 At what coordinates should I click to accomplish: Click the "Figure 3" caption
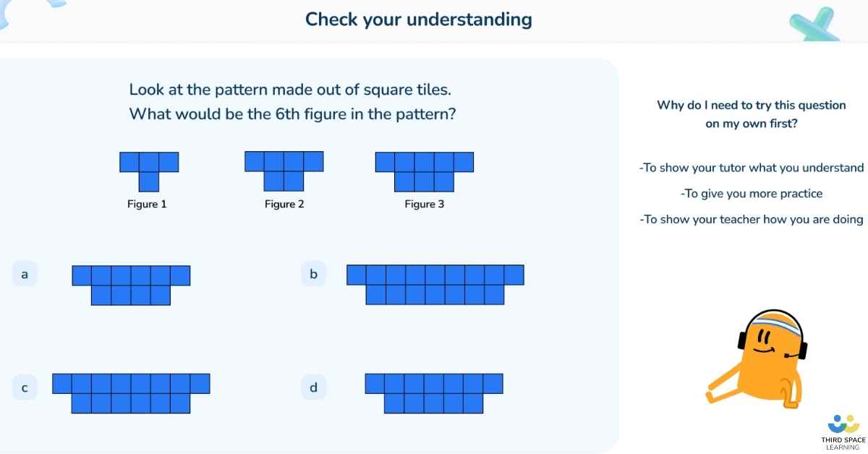coord(425,205)
